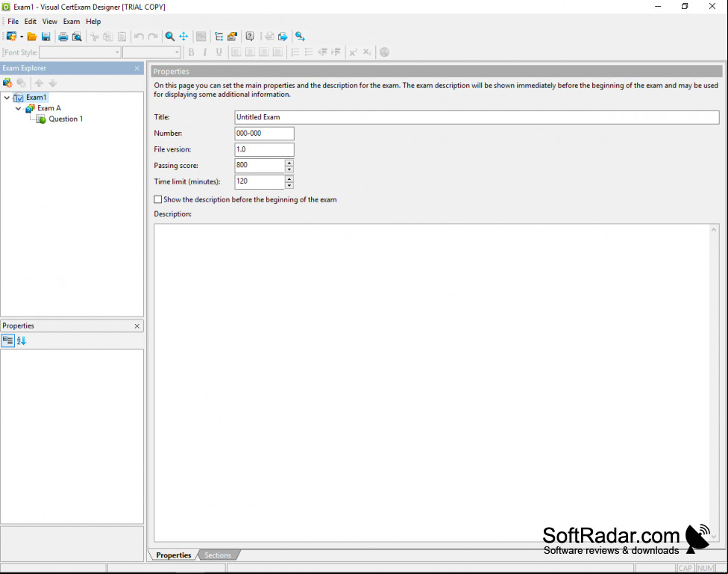This screenshot has width=728, height=574.
Task: Click the Paste clipboard icon
Action: tap(122, 37)
